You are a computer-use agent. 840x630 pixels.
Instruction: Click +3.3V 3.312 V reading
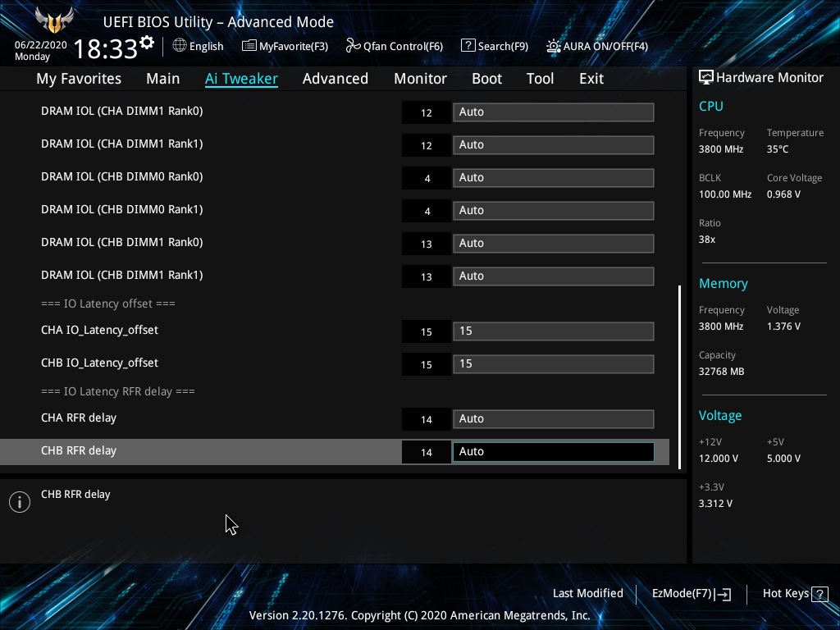(x=715, y=504)
